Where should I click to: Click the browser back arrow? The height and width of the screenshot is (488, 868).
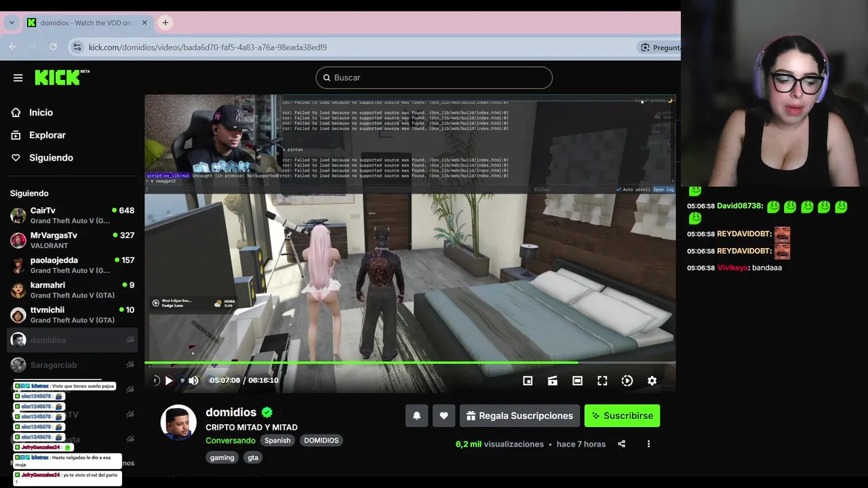(x=13, y=47)
